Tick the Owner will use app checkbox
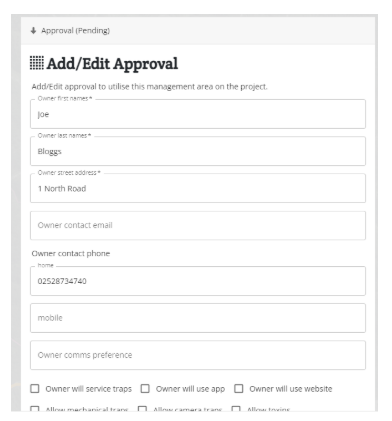This screenshot has width=392, height=421. [x=145, y=389]
